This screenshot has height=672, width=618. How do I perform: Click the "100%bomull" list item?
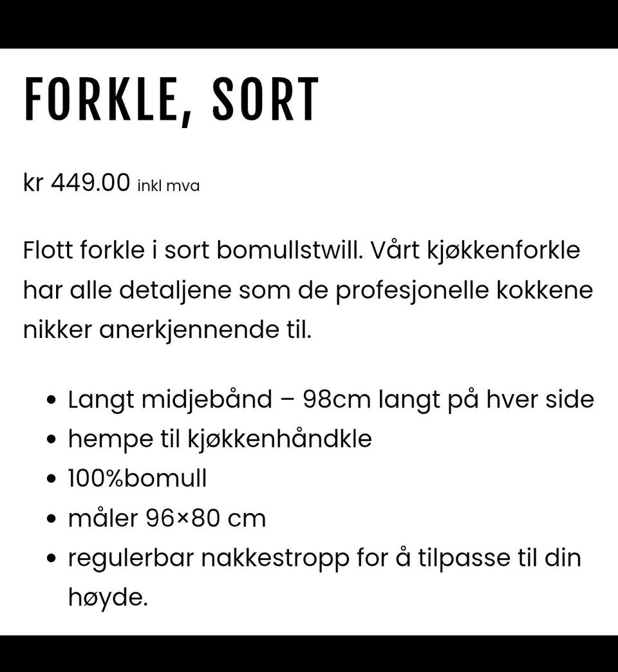click(138, 479)
